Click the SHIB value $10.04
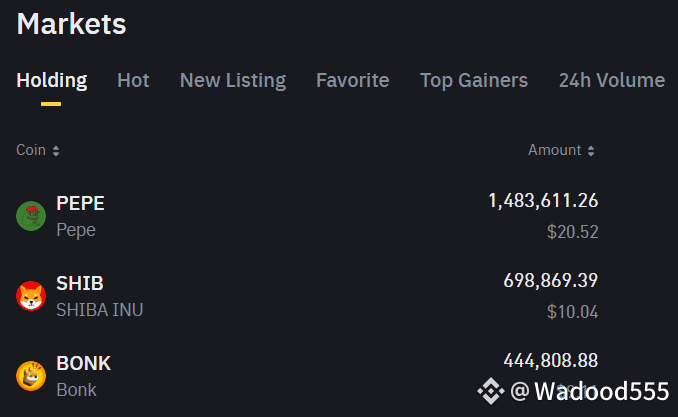Image resolution: width=678 pixels, height=417 pixels. [572, 311]
